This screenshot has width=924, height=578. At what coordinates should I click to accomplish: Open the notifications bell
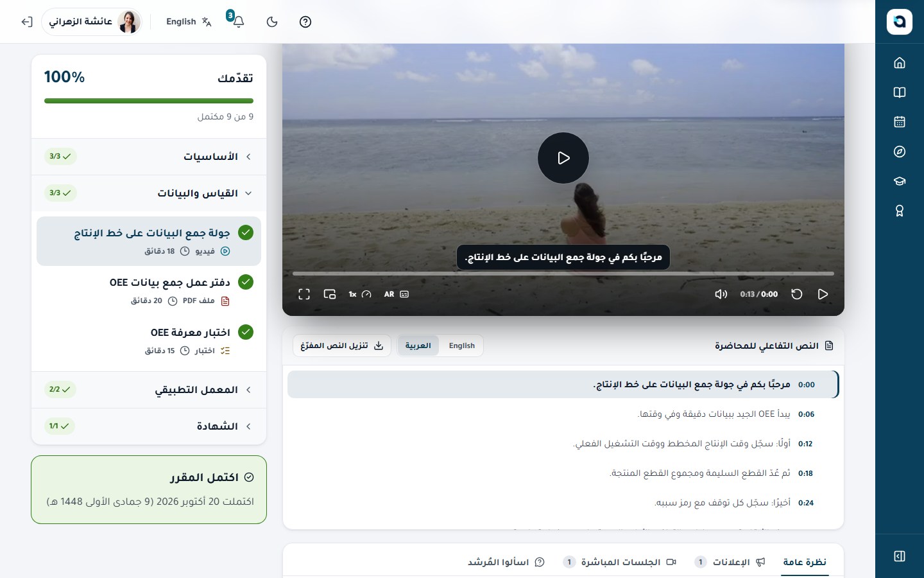238,21
